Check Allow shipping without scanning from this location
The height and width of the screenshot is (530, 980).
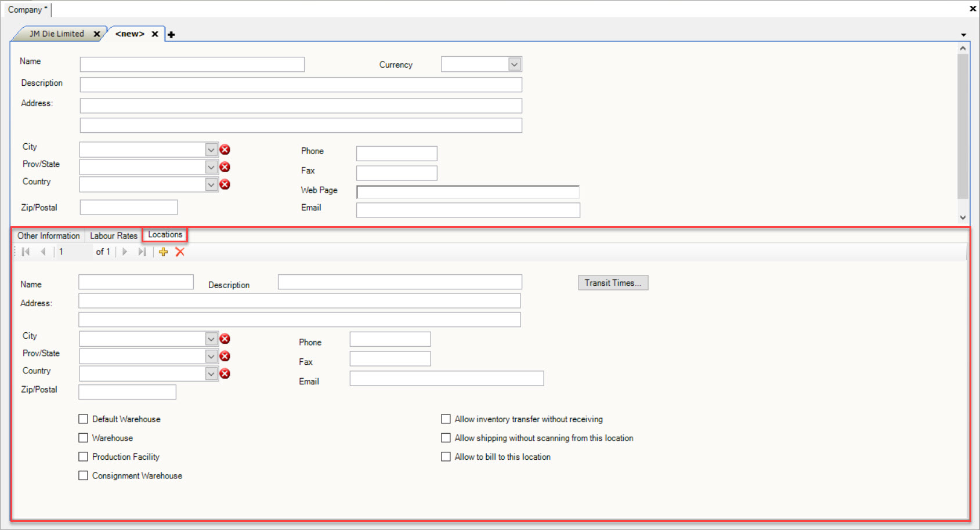(446, 438)
